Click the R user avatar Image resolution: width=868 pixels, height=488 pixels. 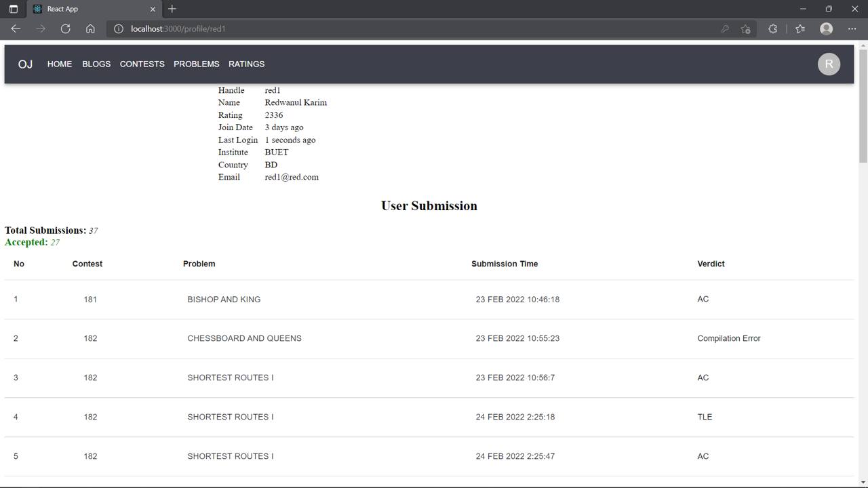coord(829,64)
